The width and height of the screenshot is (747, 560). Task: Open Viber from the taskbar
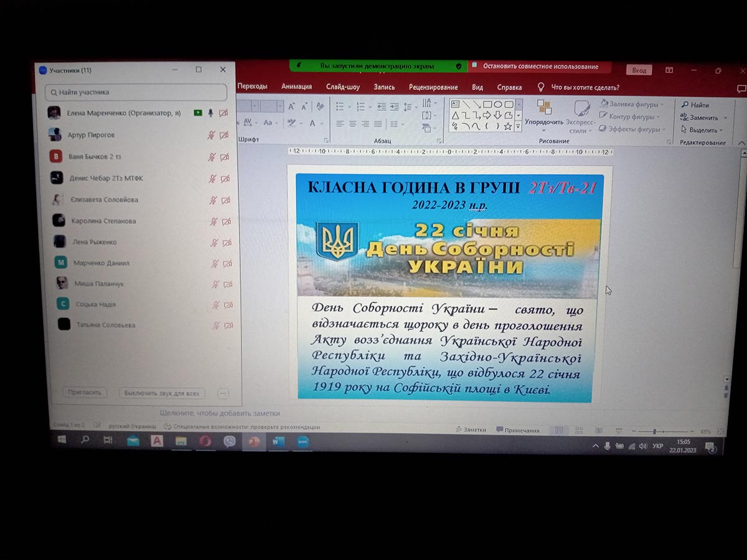229,441
